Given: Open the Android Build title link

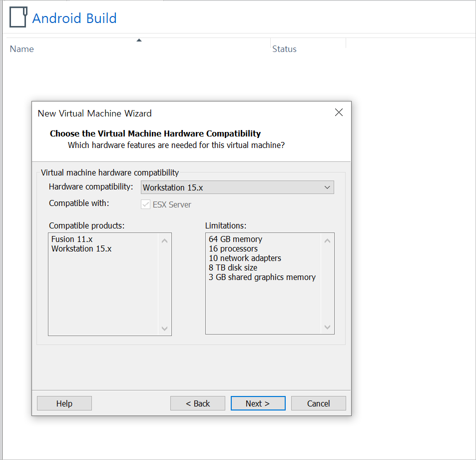Looking at the screenshot, I should tap(74, 18).
